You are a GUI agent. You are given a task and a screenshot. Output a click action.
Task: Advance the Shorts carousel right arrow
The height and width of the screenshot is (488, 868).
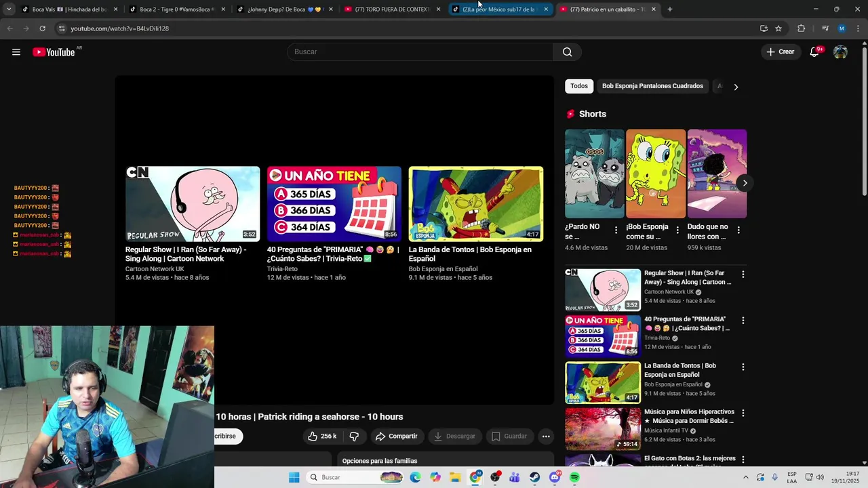745,183
